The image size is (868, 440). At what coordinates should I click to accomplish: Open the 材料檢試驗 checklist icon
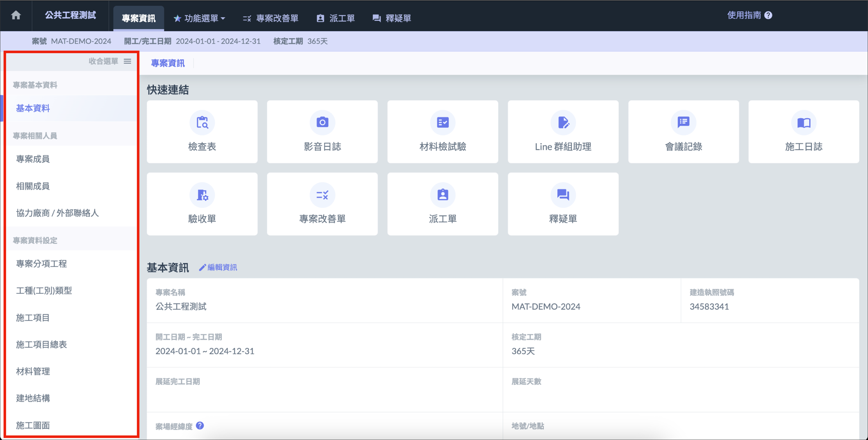click(442, 122)
